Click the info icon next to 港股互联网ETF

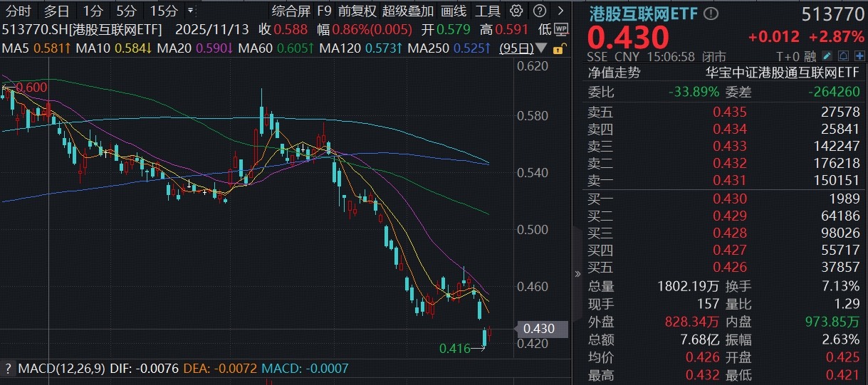click(x=711, y=14)
